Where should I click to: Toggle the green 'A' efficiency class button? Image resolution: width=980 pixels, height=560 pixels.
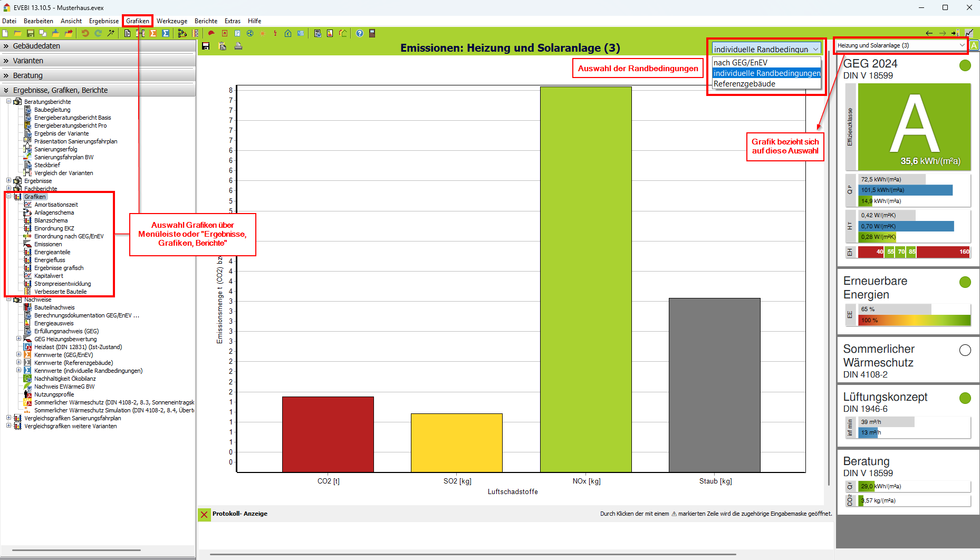point(974,45)
